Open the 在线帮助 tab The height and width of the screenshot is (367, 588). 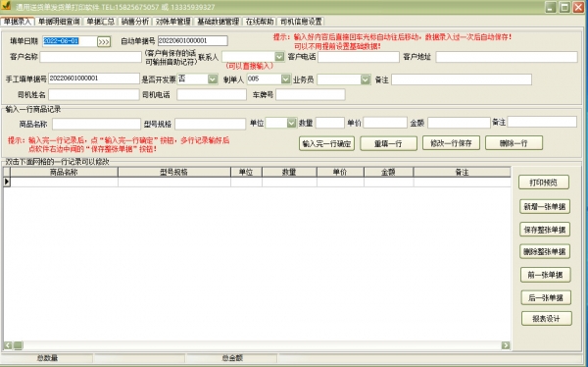[x=260, y=22]
